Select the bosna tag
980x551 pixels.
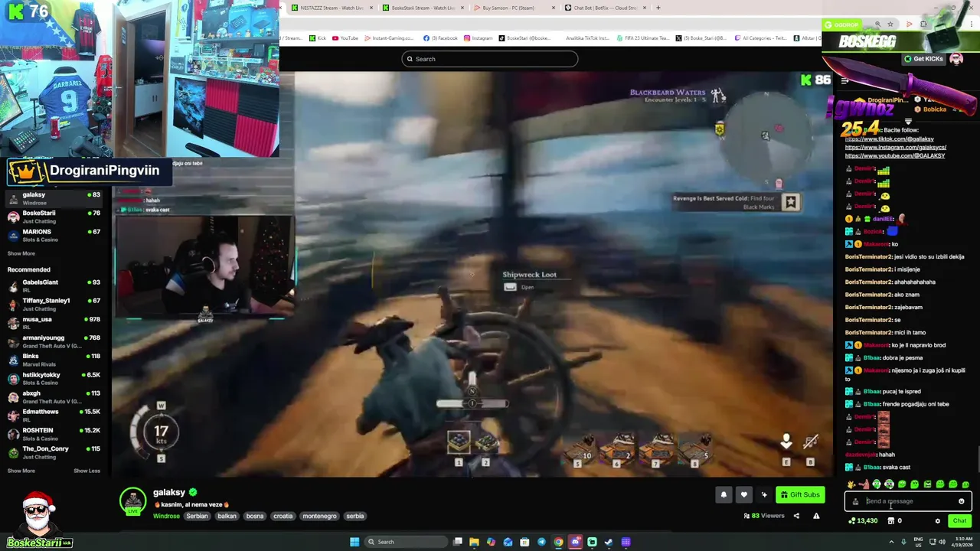pyautogui.click(x=255, y=516)
